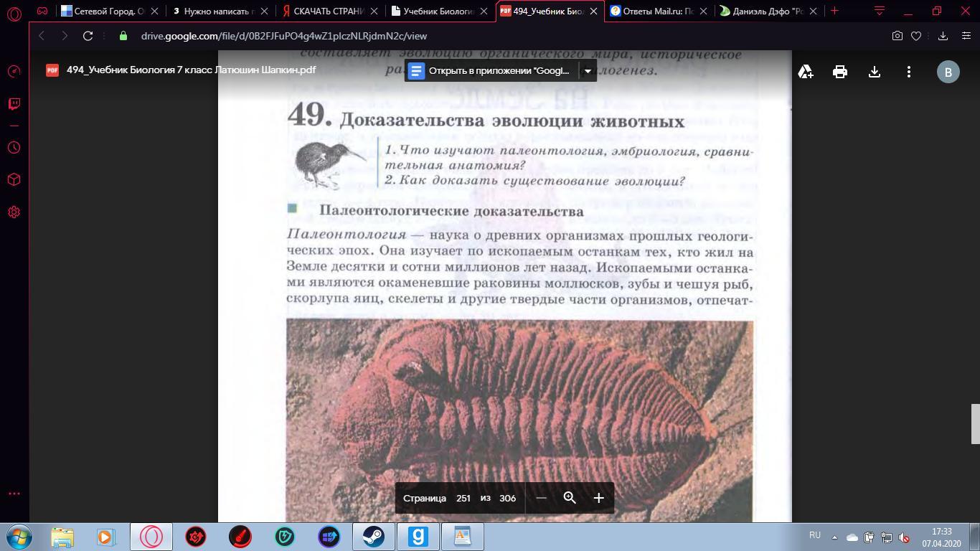The image size is (980, 551).
Task: Open the browser downloads panel
Action: pyautogui.click(x=943, y=36)
